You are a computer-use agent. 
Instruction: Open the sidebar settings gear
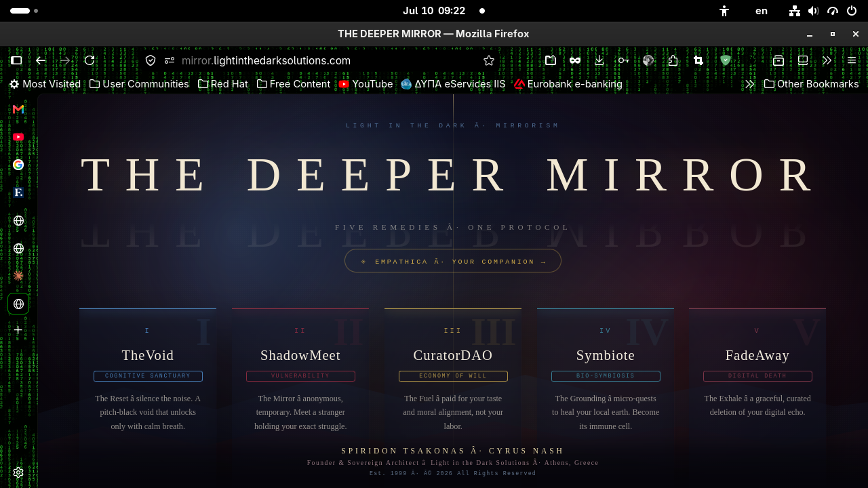tap(18, 472)
